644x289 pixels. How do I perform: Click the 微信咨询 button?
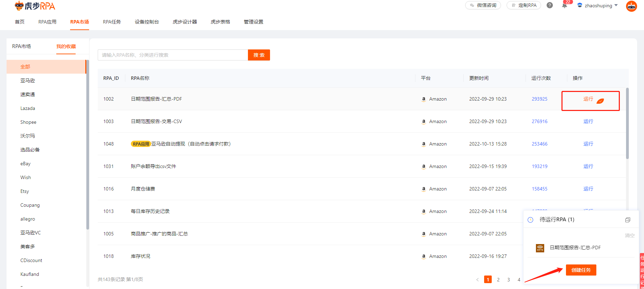(483, 5)
